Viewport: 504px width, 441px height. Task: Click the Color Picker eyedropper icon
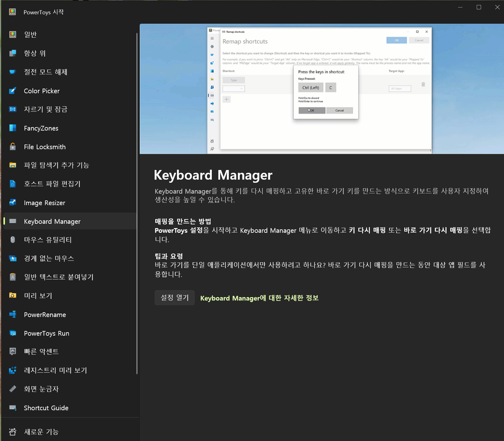[x=13, y=91]
